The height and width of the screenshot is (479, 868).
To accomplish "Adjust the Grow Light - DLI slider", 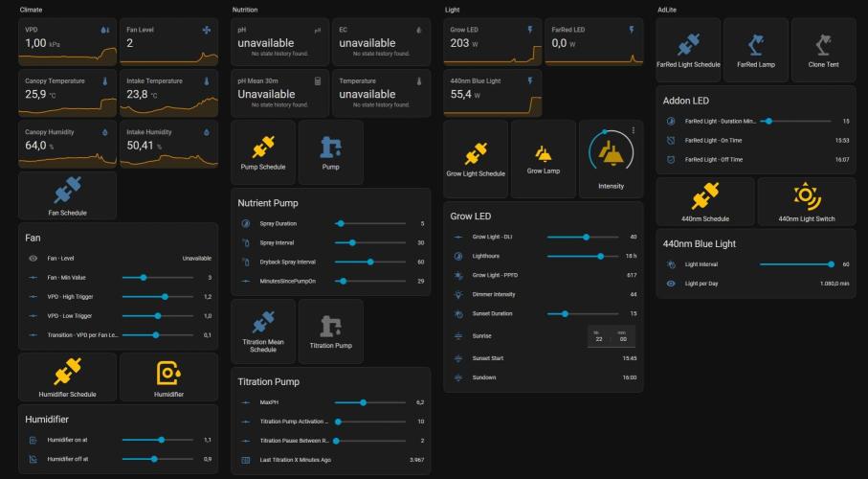I will 583,237.
